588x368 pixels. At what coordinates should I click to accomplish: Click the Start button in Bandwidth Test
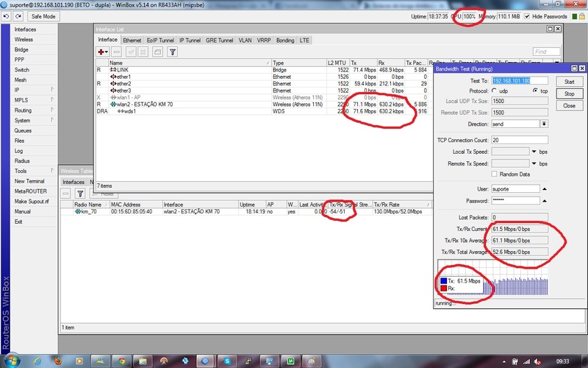569,82
